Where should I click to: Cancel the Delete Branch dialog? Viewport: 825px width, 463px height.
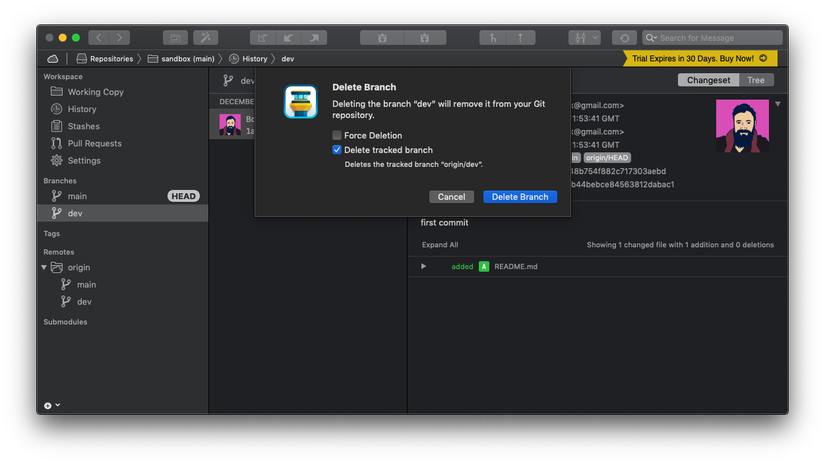tap(451, 197)
